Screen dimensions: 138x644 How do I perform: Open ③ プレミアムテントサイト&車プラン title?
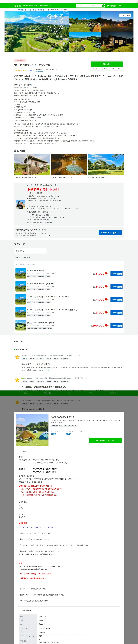pos(48,297)
